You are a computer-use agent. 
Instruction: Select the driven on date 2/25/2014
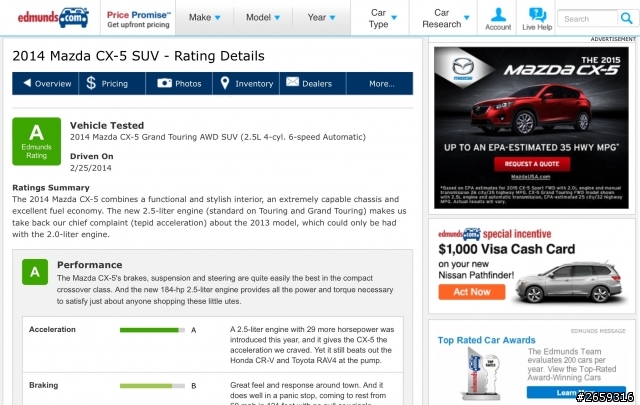pos(91,168)
